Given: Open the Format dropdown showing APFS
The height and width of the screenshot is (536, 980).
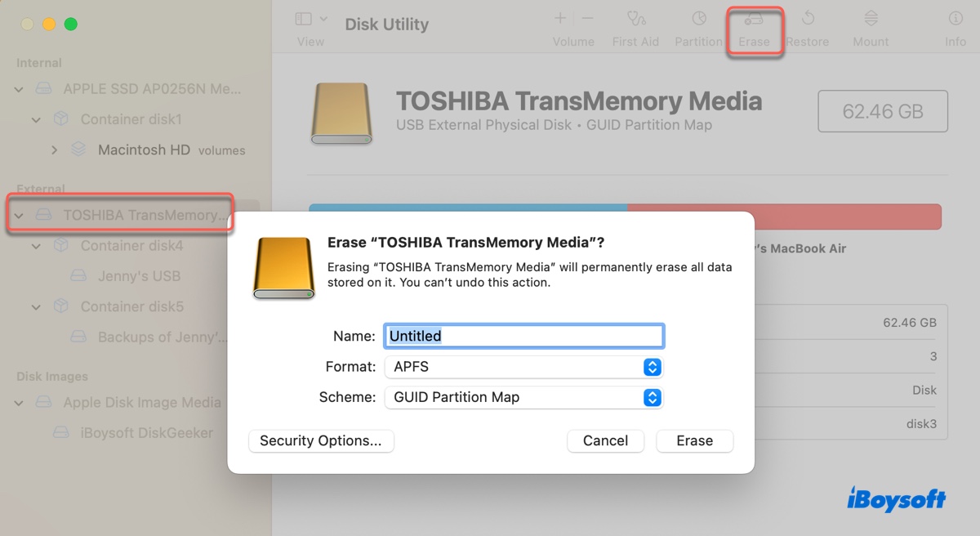Looking at the screenshot, I should coord(523,367).
